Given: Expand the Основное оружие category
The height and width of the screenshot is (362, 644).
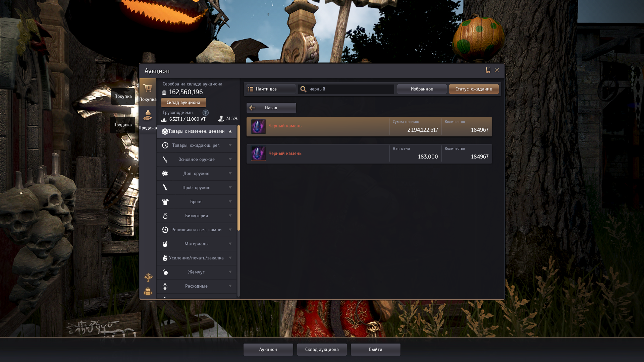Looking at the screenshot, I should coord(196,160).
